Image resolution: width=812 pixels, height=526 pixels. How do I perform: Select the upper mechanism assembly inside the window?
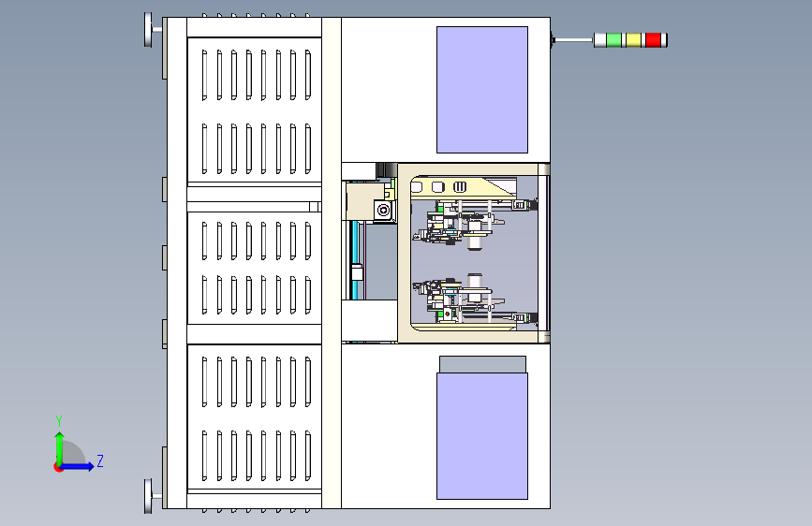[466, 224]
